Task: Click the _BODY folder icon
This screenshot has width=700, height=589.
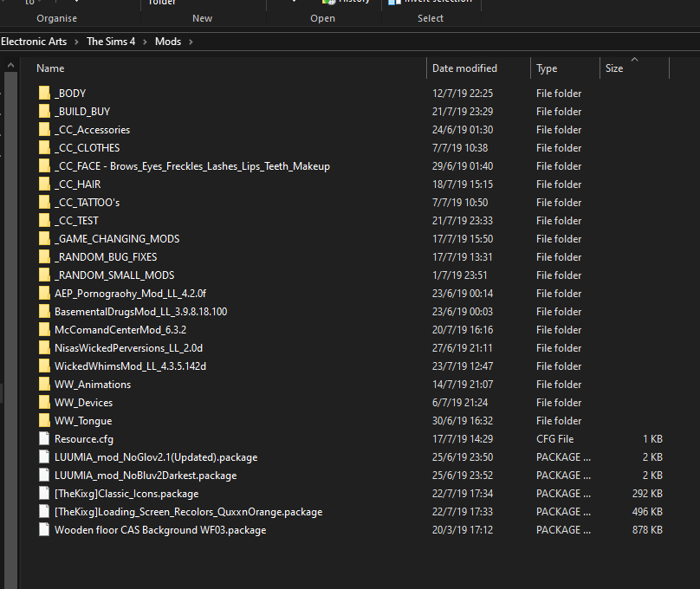Action: pyautogui.click(x=44, y=93)
